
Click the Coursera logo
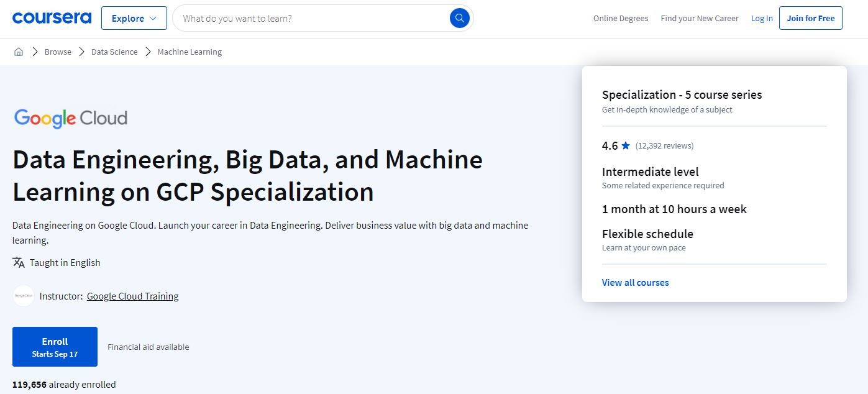pyautogui.click(x=52, y=17)
